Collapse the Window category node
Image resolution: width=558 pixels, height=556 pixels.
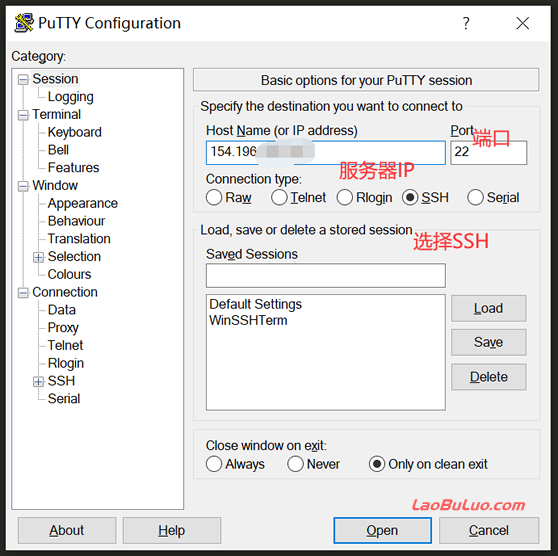tap(23, 186)
